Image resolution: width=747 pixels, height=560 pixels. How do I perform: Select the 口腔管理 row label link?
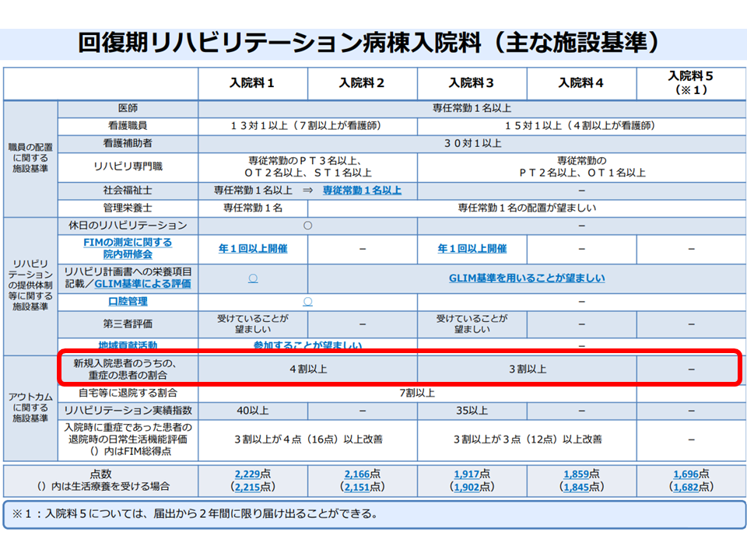pyautogui.click(x=128, y=301)
